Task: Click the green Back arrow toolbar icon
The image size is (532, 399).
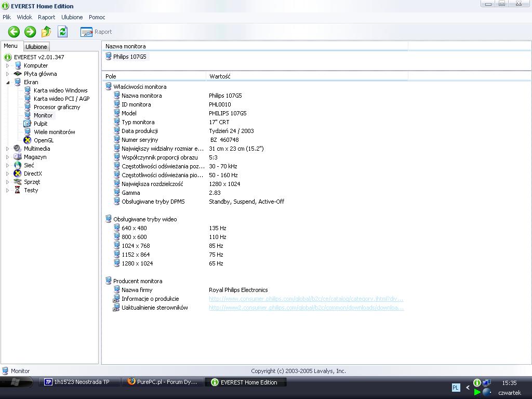Action: coord(14,32)
